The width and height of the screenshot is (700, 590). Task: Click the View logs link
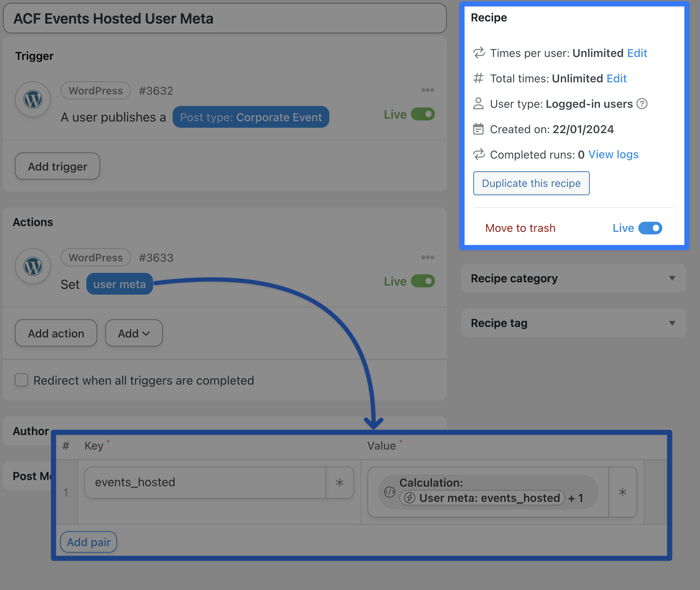[x=613, y=155]
